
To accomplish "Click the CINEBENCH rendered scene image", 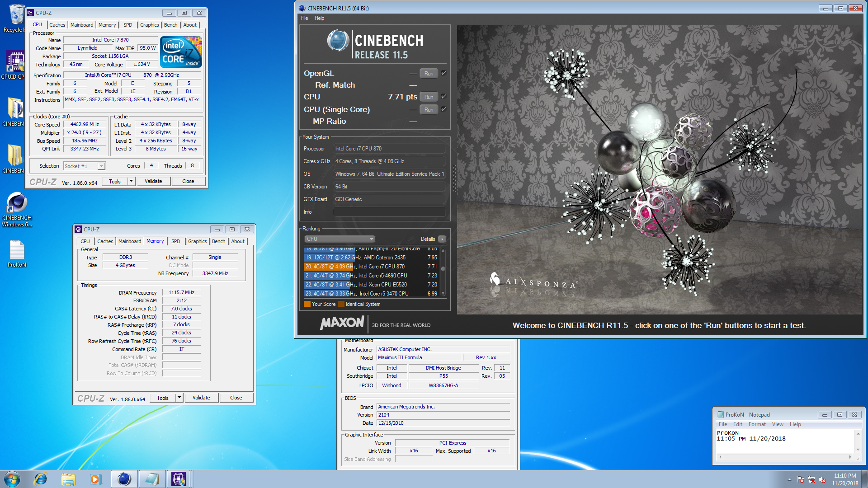I will tap(659, 169).
